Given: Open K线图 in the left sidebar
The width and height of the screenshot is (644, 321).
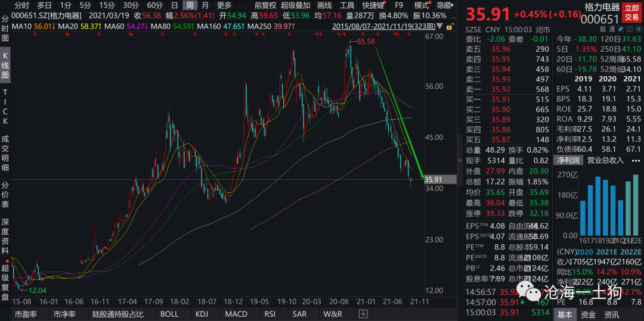Looking at the screenshot, I should point(5,66).
